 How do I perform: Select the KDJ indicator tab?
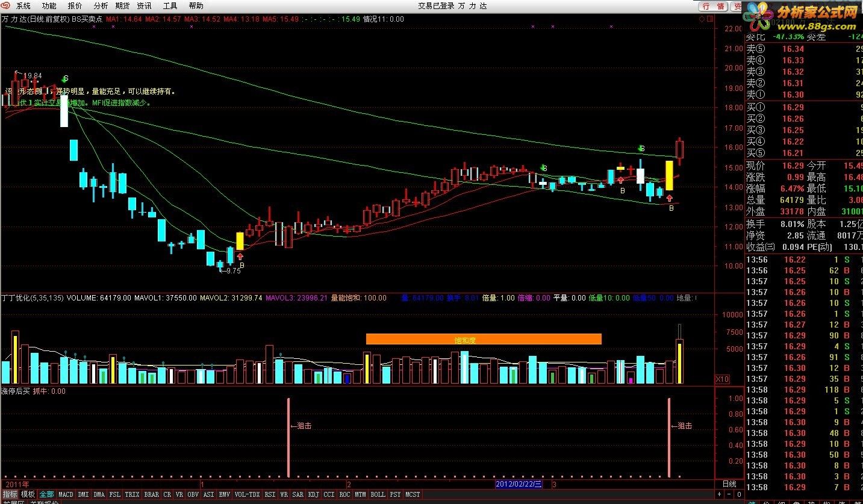[313, 494]
